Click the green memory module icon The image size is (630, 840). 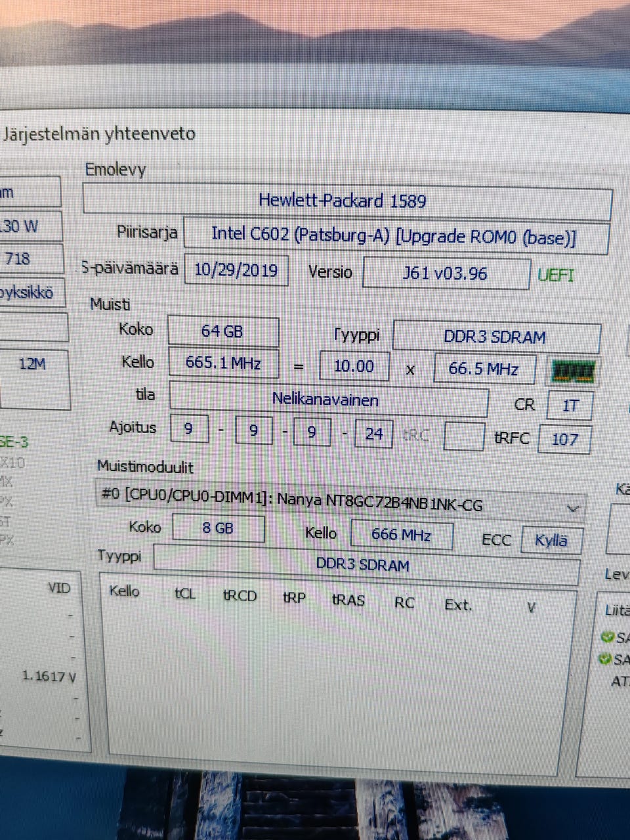tap(573, 372)
